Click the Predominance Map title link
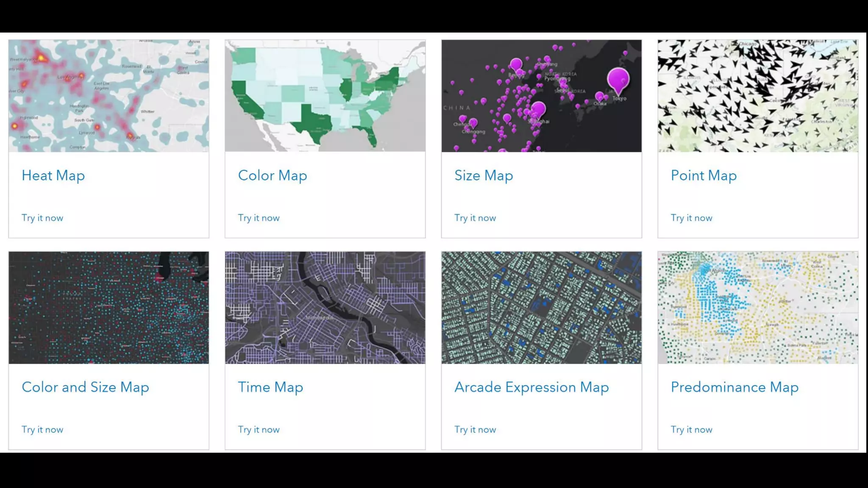Screen dimensions: 868x488 pyautogui.click(x=734, y=387)
